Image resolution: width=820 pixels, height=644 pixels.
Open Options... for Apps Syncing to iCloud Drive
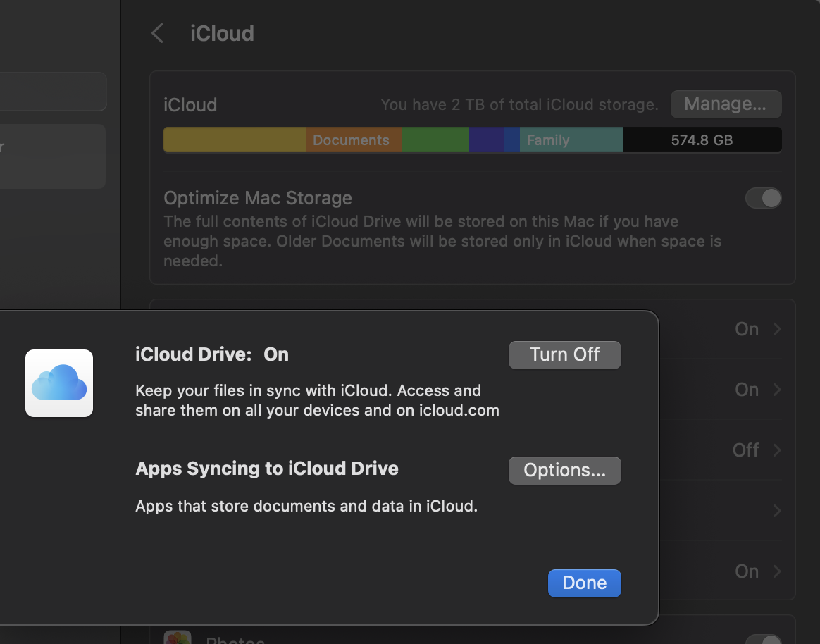(564, 471)
